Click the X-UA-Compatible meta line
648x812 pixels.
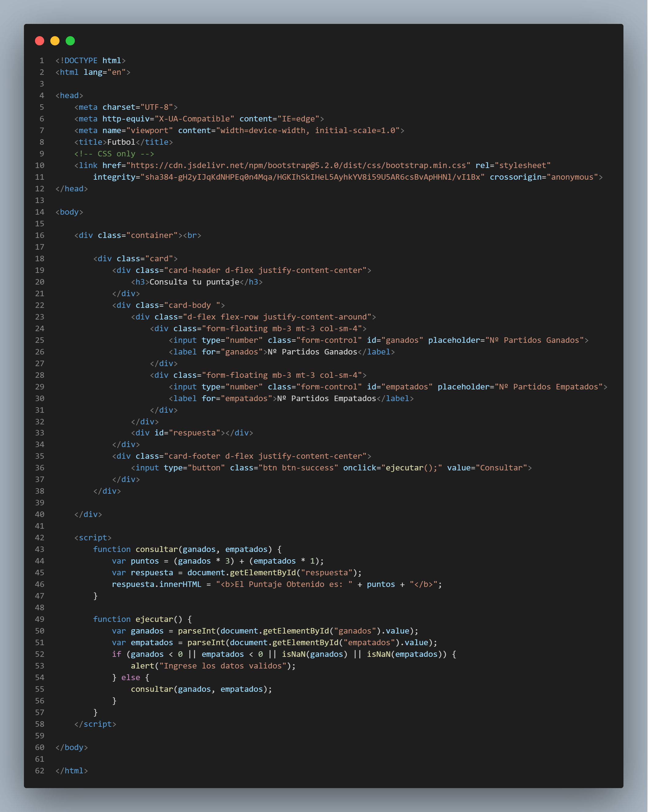(199, 119)
